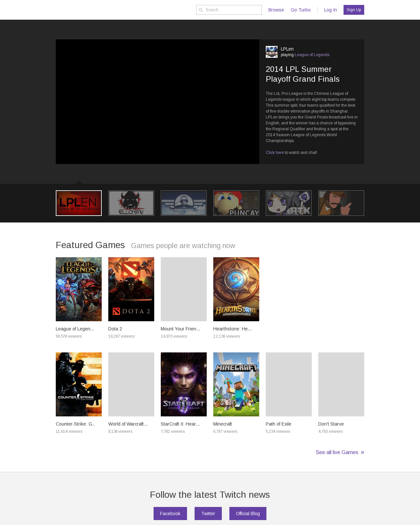
Task: Select the ATK anime girl stream thumbnail
Action: [x=289, y=203]
